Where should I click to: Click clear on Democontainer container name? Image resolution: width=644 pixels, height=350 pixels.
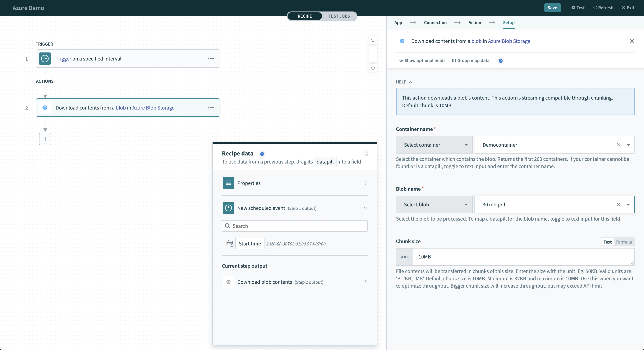[x=619, y=145]
